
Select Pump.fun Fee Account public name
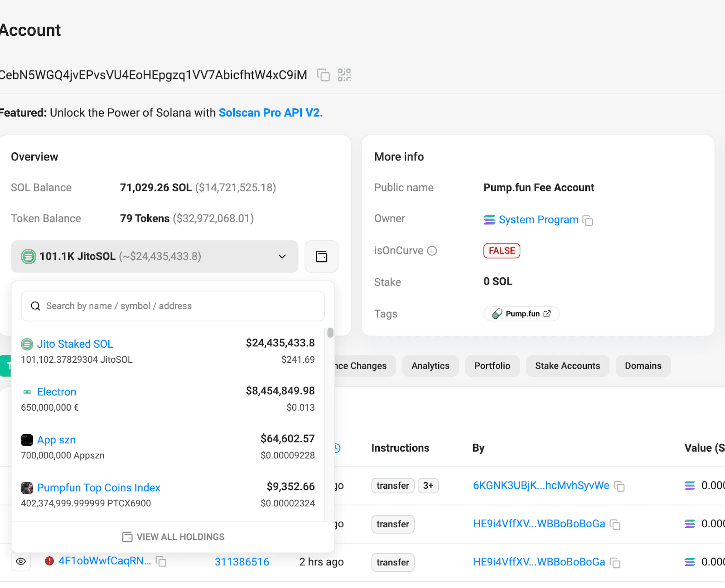(x=539, y=188)
